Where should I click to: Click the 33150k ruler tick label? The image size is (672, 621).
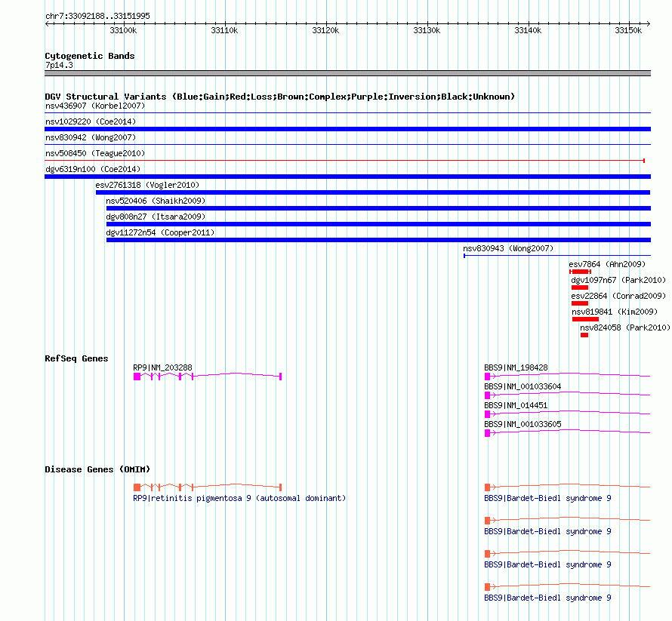[628, 30]
